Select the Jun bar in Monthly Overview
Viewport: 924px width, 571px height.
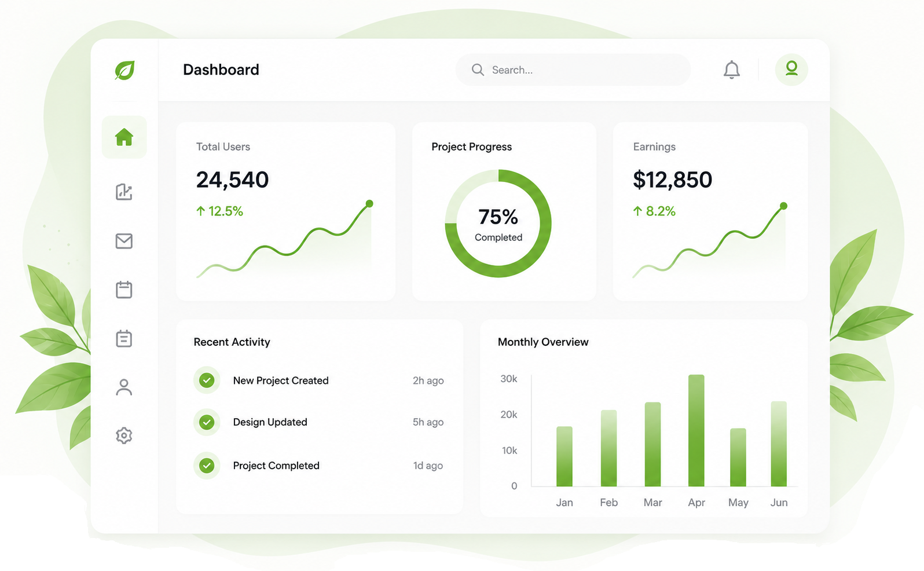point(779,444)
